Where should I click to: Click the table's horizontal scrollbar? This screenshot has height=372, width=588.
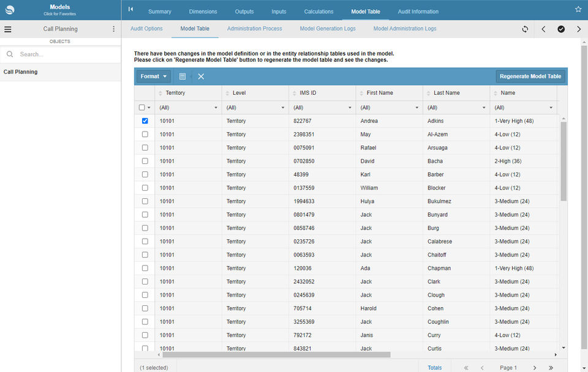coord(276,354)
